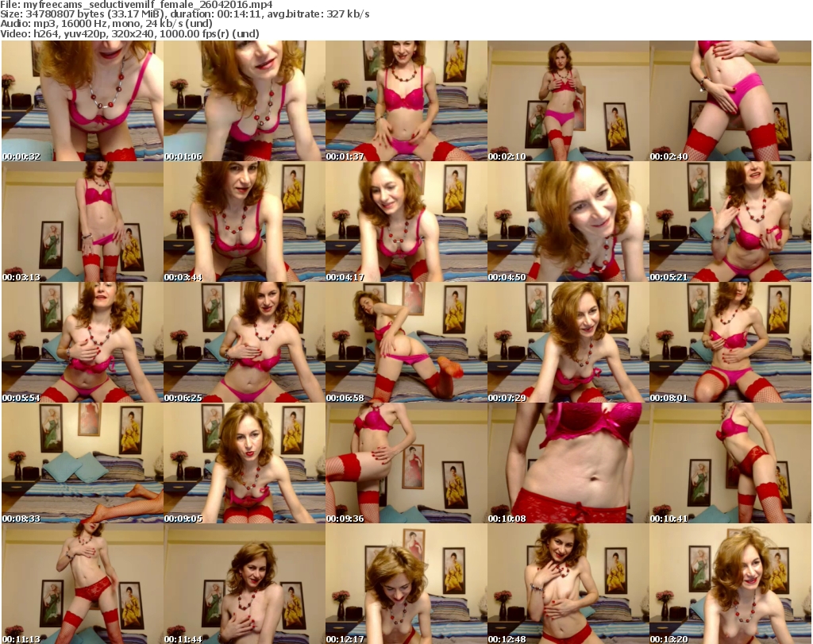The image size is (813, 644).
Task: Open the thumbnail stamped 00:04:50
Action: pos(568,222)
